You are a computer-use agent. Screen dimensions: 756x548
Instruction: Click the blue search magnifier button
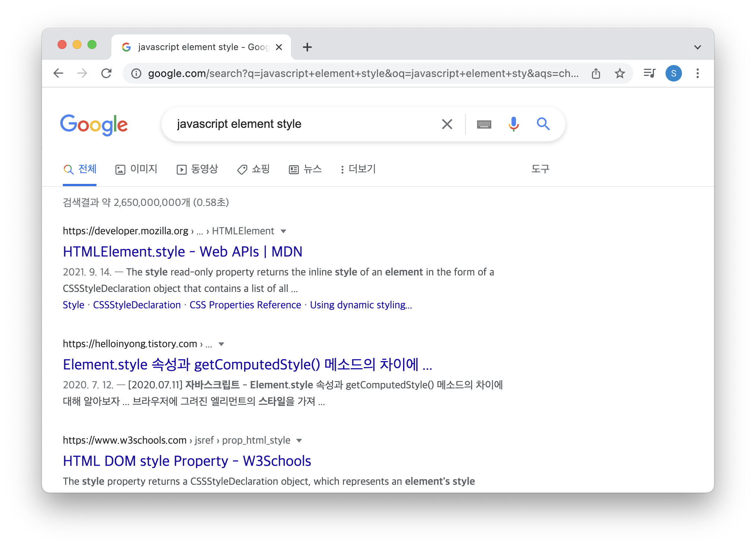coord(543,124)
